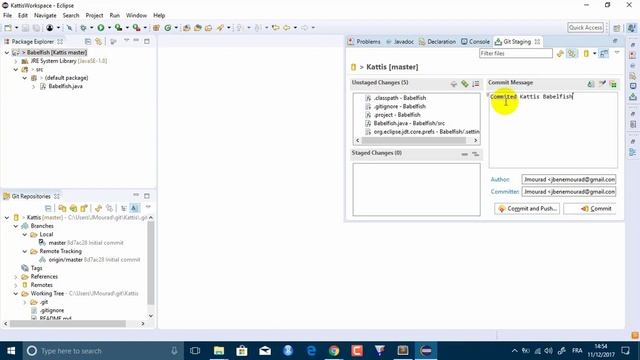Viewport: 640px width, 360px height.
Task: Collapse Branches node in Git Repositories
Action: 16,226
